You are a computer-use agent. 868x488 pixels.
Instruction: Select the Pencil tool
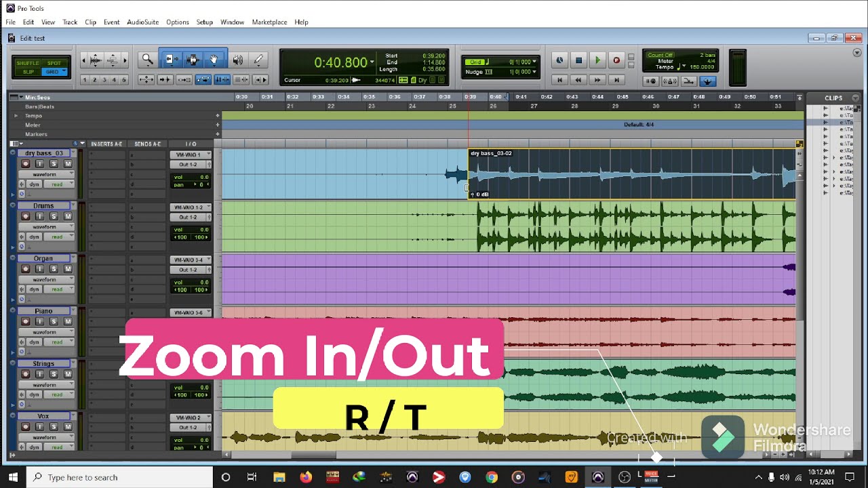[x=258, y=60]
